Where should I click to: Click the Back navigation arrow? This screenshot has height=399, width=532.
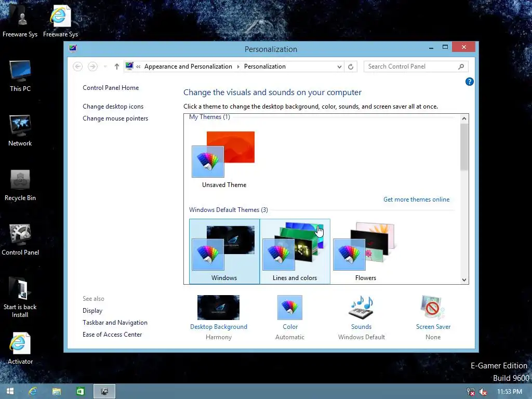click(x=78, y=66)
